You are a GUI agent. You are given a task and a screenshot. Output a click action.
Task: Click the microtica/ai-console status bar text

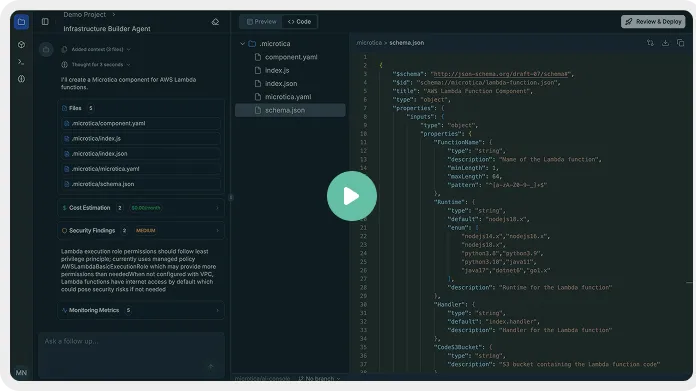click(x=262, y=379)
